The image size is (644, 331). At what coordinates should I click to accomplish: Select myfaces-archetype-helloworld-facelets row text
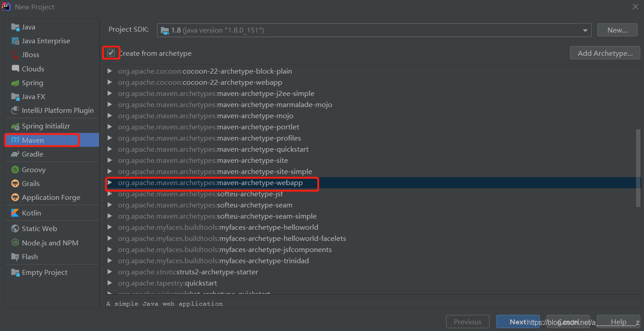(232, 238)
